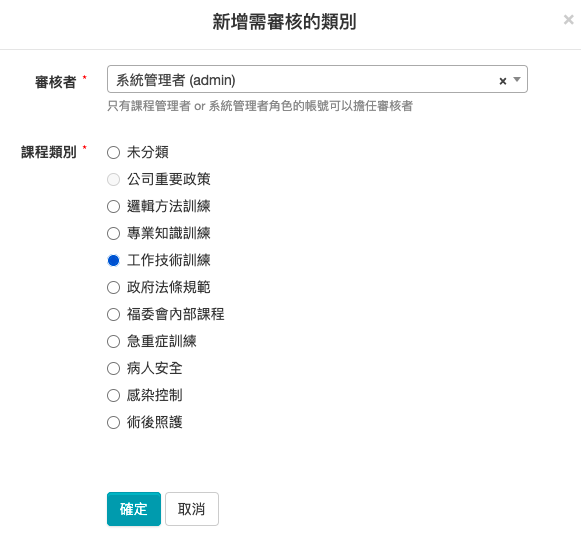
Task: Select the 感染控制 radio button
Action: (113, 396)
